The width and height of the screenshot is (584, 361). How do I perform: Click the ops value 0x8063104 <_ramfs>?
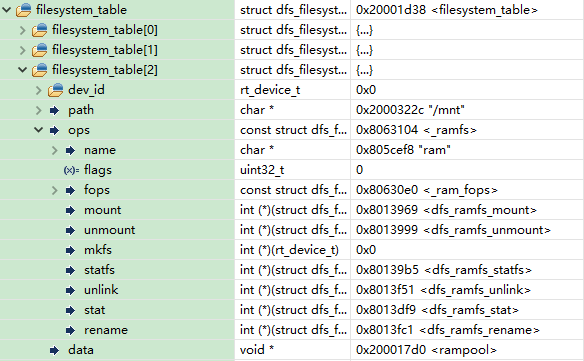[416, 130]
